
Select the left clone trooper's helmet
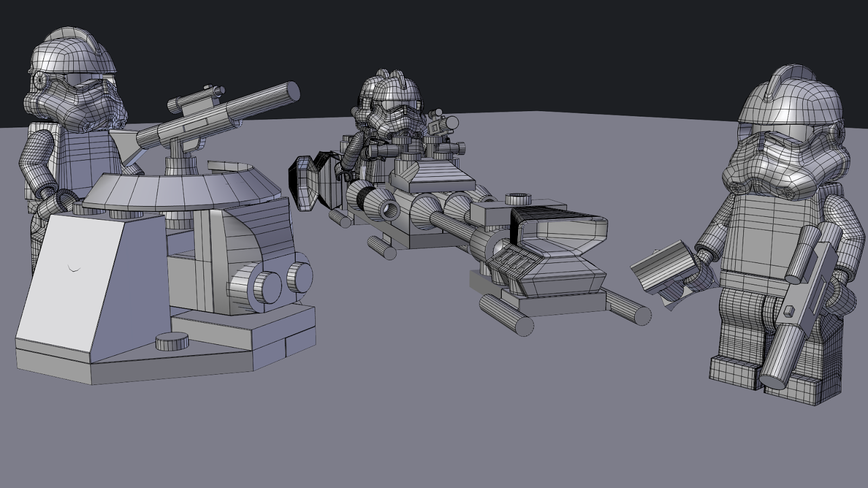pyautogui.click(x=71, y=76)
